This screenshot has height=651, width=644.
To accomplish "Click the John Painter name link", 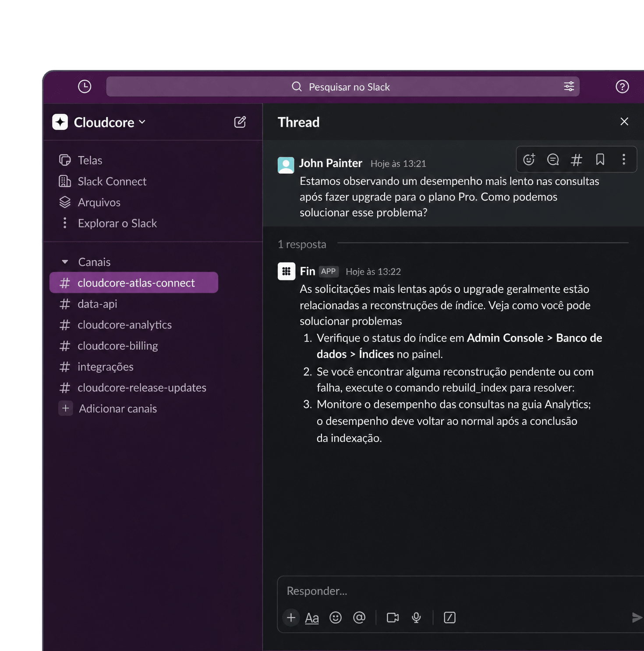I will [x=331, y=163].
